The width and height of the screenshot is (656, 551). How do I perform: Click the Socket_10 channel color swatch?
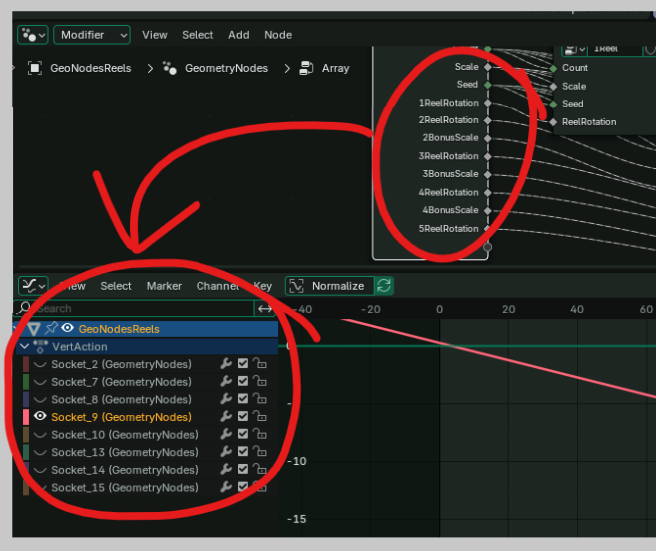pyautogui.click(x=26, y=435)
